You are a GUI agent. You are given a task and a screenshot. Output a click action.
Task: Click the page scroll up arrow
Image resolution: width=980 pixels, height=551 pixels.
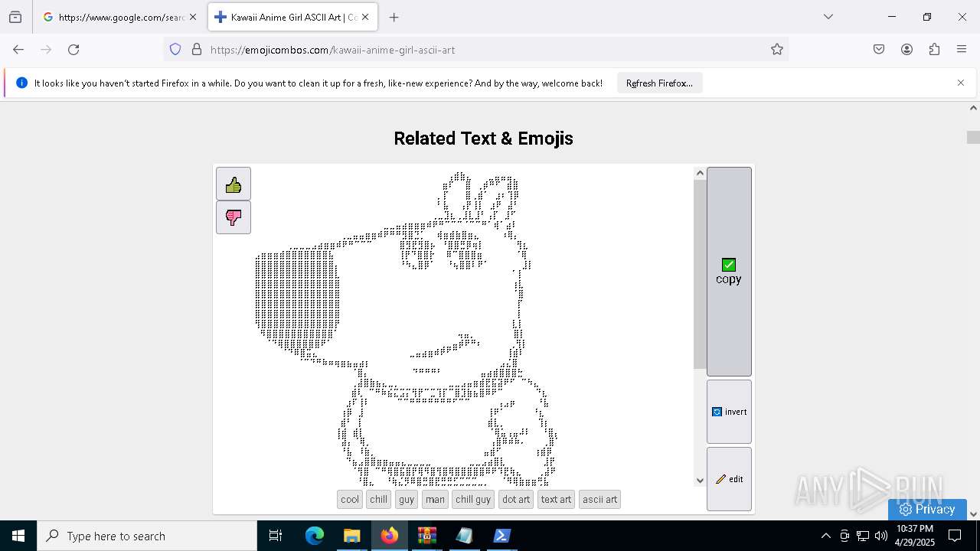coord(973,109)
